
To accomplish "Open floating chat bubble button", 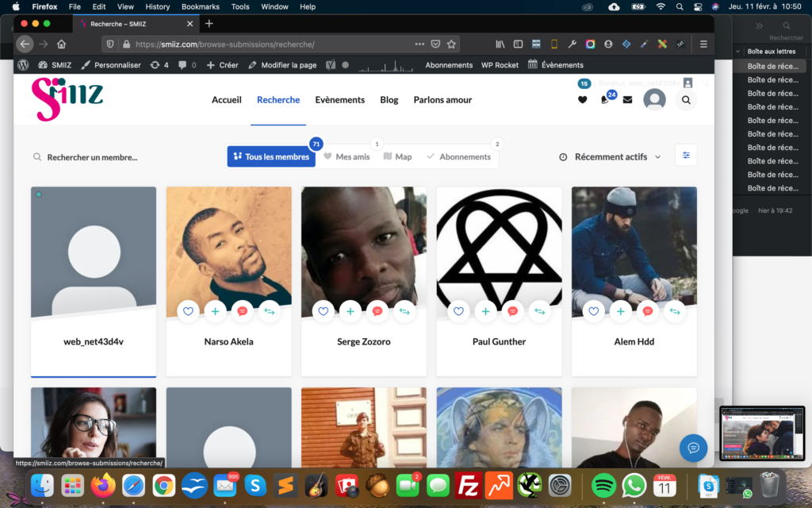I will tap(693, 448).
